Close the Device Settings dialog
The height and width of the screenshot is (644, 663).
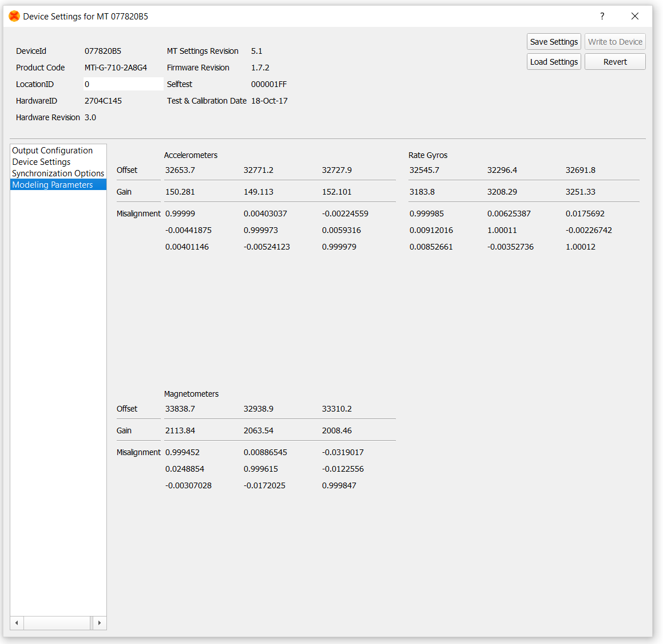point(634,16)
